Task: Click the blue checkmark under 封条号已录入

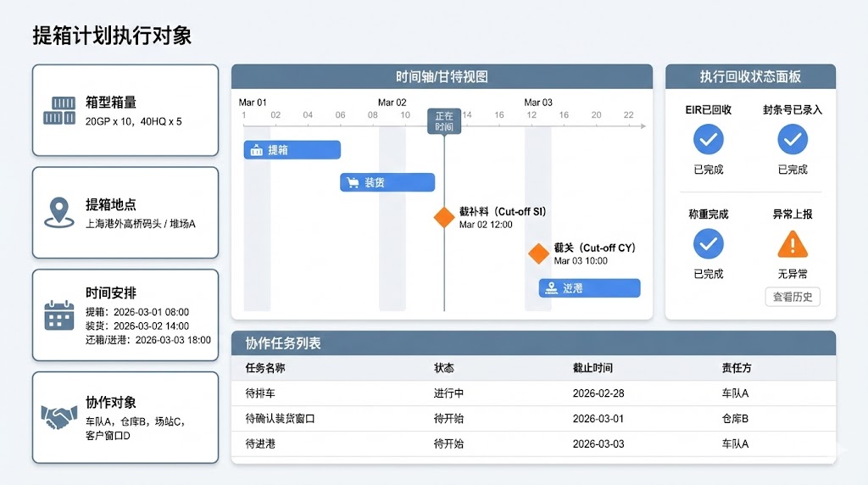Action: (x=793, y=140)
